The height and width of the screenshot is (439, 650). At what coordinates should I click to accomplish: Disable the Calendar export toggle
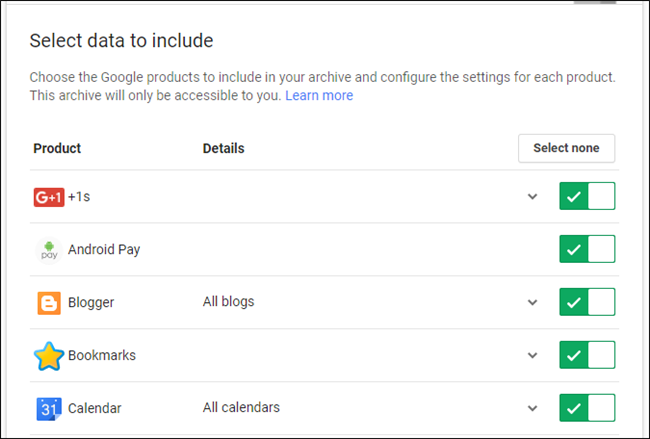tap(587, 408)
